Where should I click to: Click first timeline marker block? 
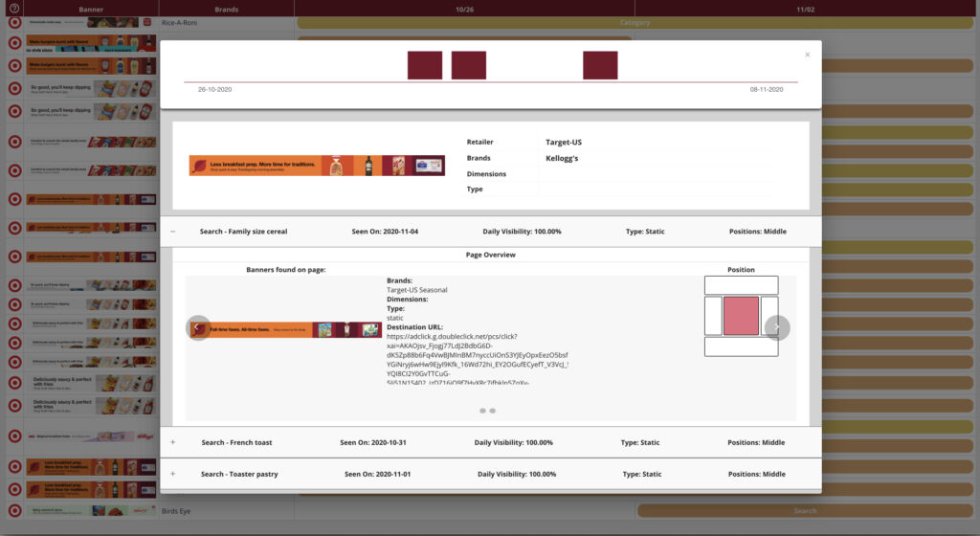point(425,66)
